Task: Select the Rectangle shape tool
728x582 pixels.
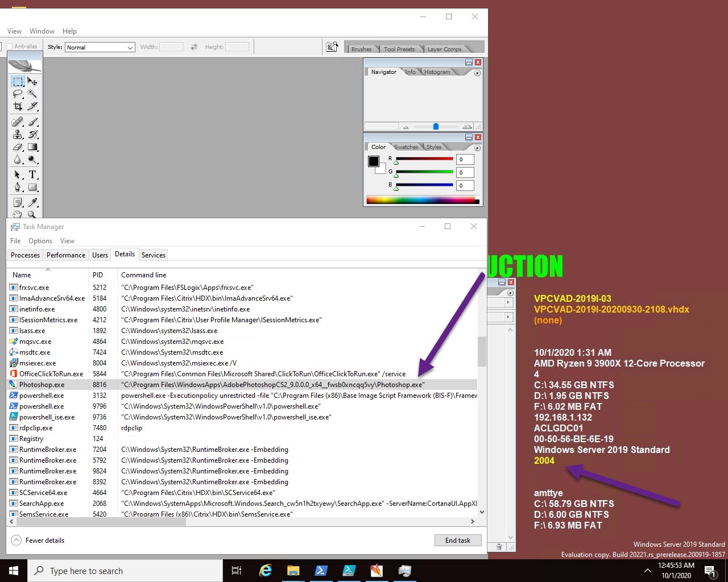Action: 32,187
